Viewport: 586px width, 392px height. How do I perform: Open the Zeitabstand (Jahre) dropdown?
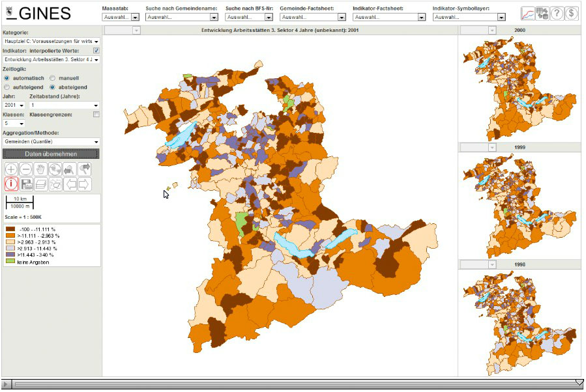pyautogui.click(x=65, y=105)
